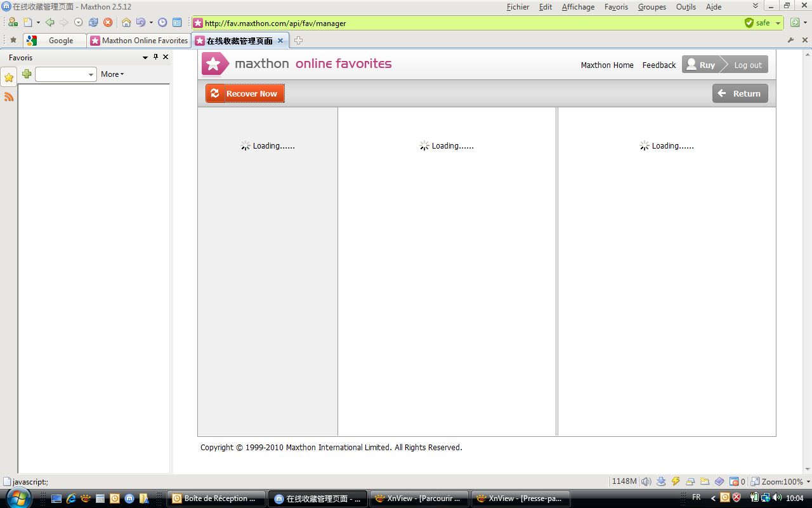Click the maxthon online favorites logo
The width and height of the screenshot is (812, 508).
point(297,63)
